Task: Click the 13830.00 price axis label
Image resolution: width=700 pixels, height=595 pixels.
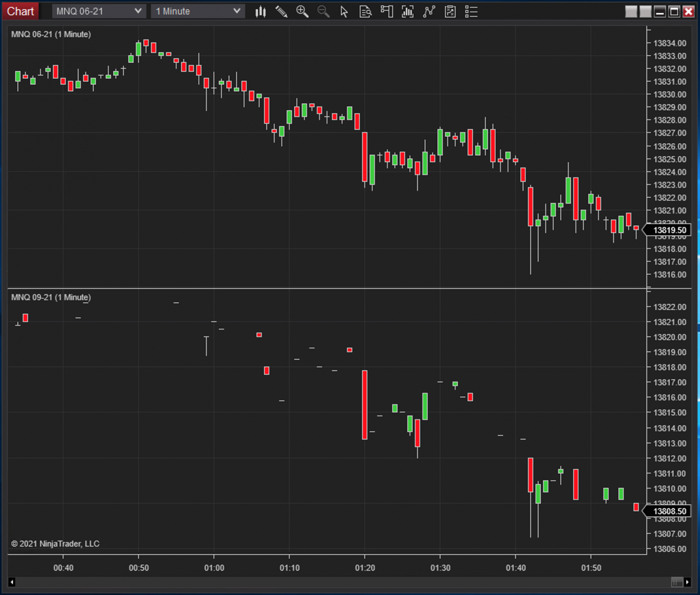Action: pyautogui.click(x=670, y=95)
